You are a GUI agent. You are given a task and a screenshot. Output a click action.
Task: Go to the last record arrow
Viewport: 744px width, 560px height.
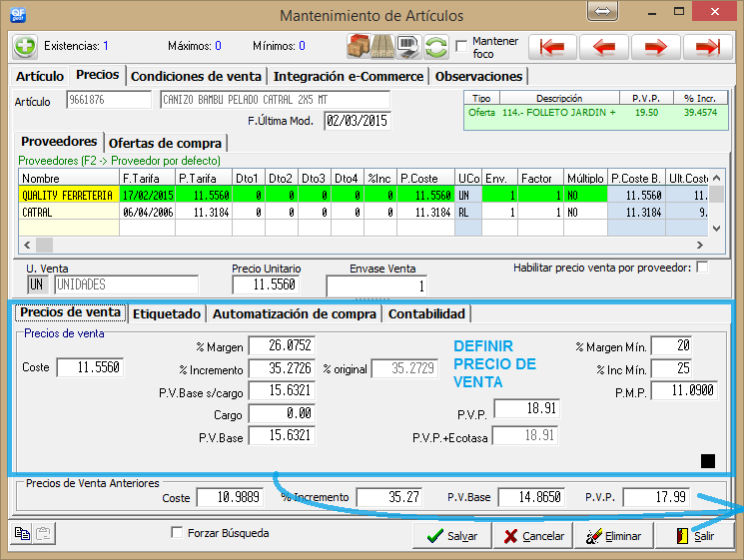(x=707, y=47)
